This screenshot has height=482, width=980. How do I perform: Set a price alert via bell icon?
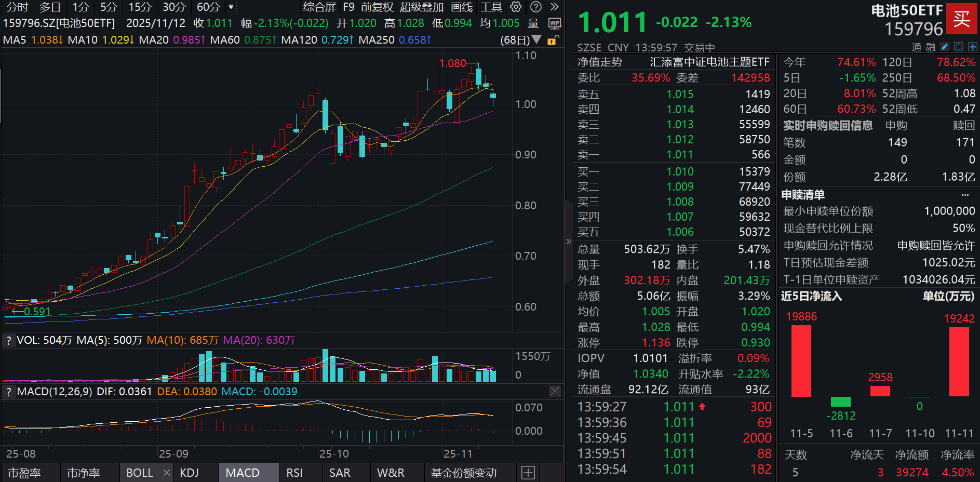coord(959,47)
